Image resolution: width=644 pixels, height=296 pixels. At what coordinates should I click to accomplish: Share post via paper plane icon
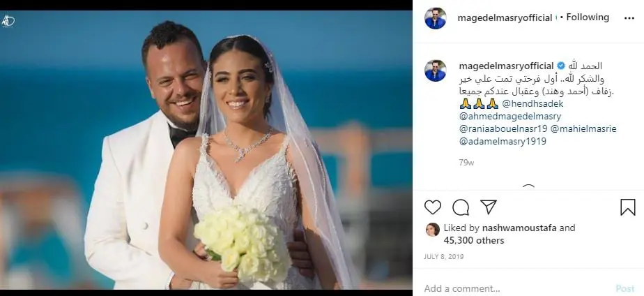pyautogui.click(x=489, y=207)
